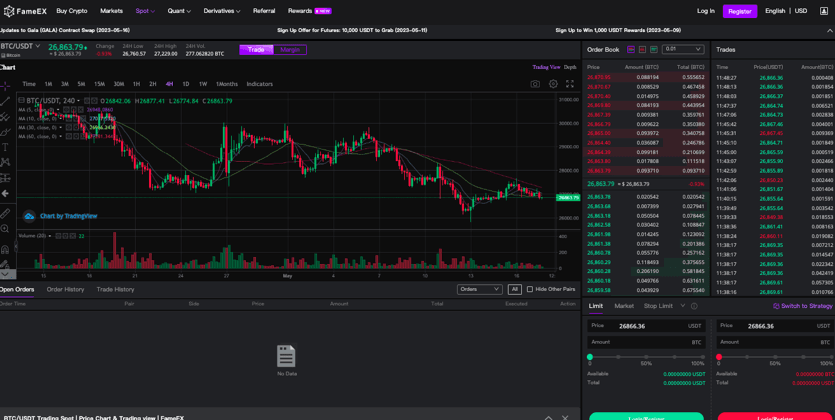The width and height of the screenshot is (835, 420).
Task: Switch to Margin trading mode
Action: [x=290, y=49]
